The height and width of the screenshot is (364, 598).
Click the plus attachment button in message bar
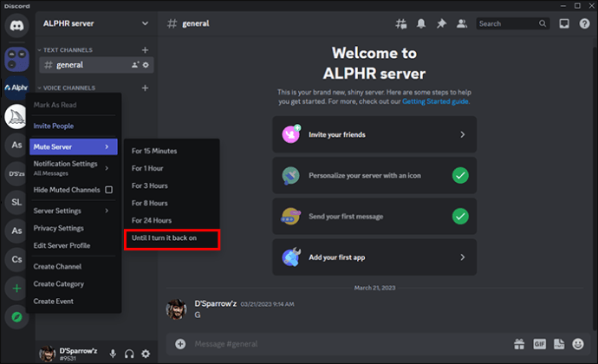point(180,344)
